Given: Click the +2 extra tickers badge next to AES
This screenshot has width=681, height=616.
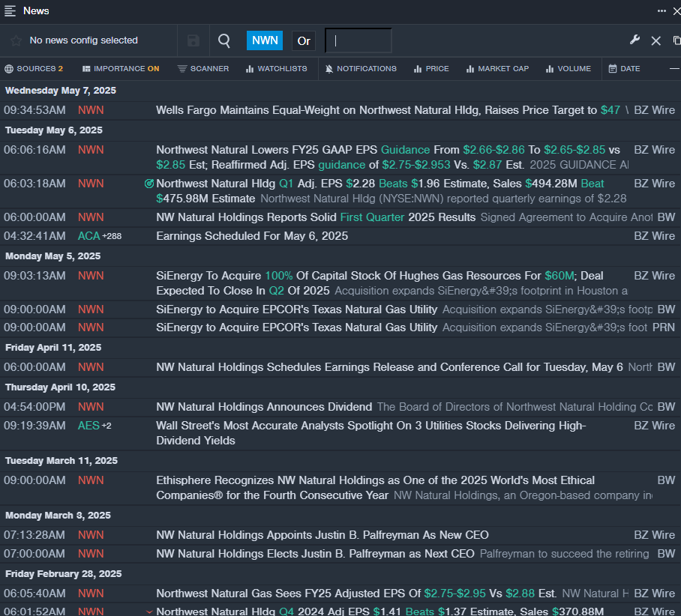Looking at the screenshot, I should [x=106, y=426].
